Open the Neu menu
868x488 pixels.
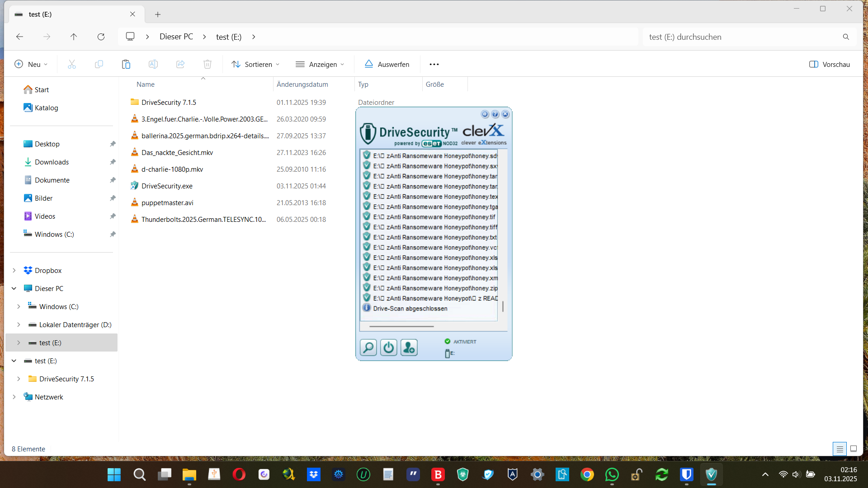click(x=31, y=64)
